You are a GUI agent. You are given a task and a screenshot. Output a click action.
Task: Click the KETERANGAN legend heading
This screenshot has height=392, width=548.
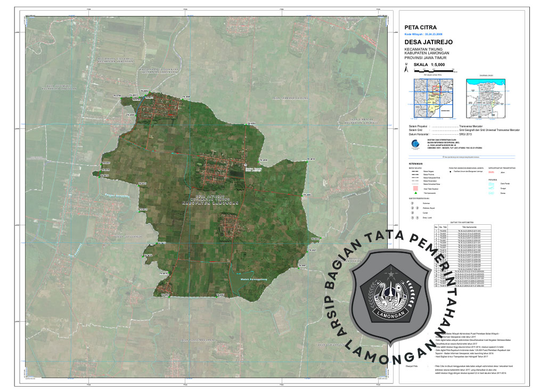coord(415,164)
